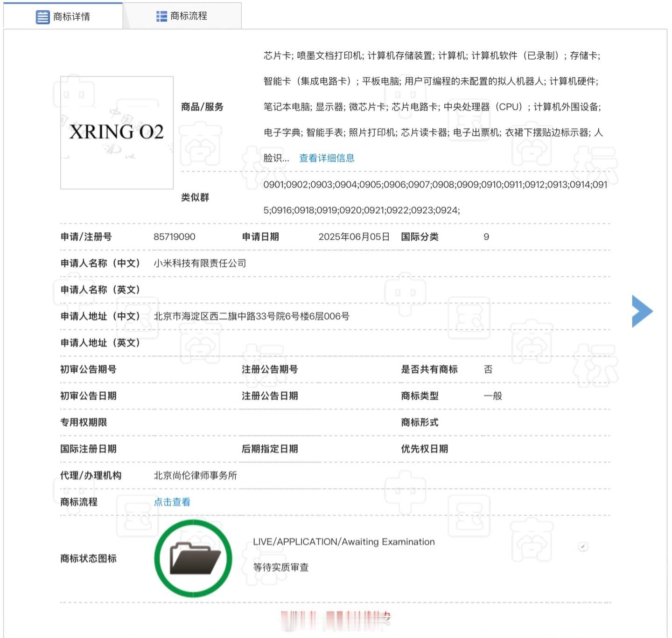
Task: Click the 商标详情 list icon
Action: tap(42, 17)
